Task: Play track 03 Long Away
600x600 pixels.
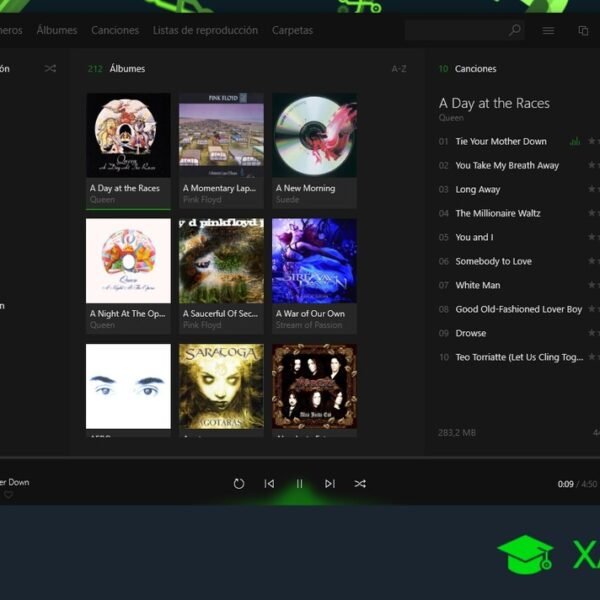Action: [x=478, y=189]
